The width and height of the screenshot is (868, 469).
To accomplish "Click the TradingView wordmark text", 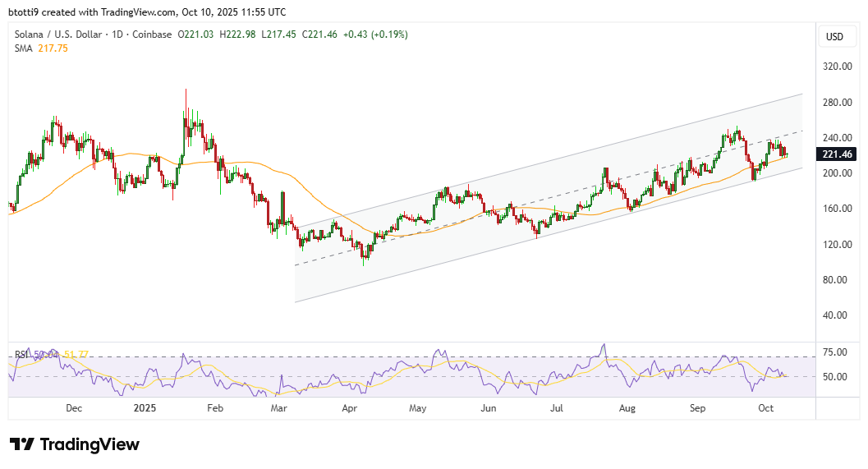I will coord(90,444).
